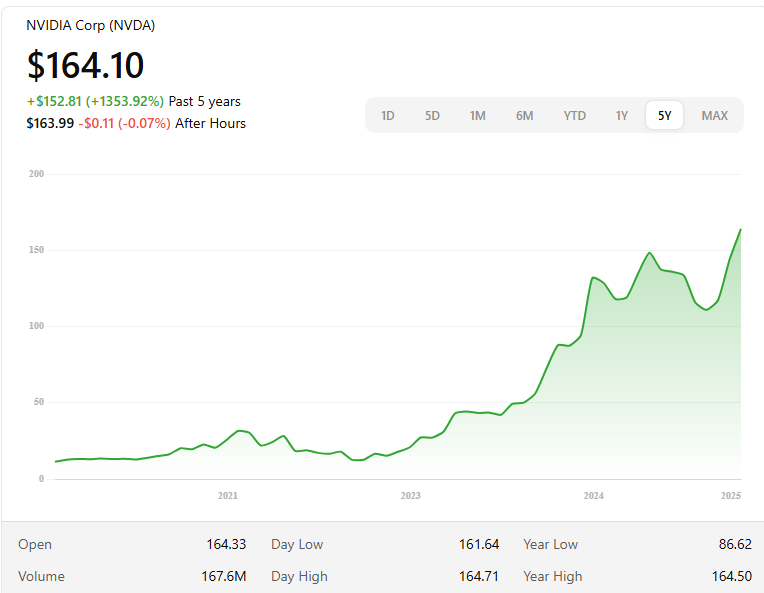Show MAX history range

point(714,116)
